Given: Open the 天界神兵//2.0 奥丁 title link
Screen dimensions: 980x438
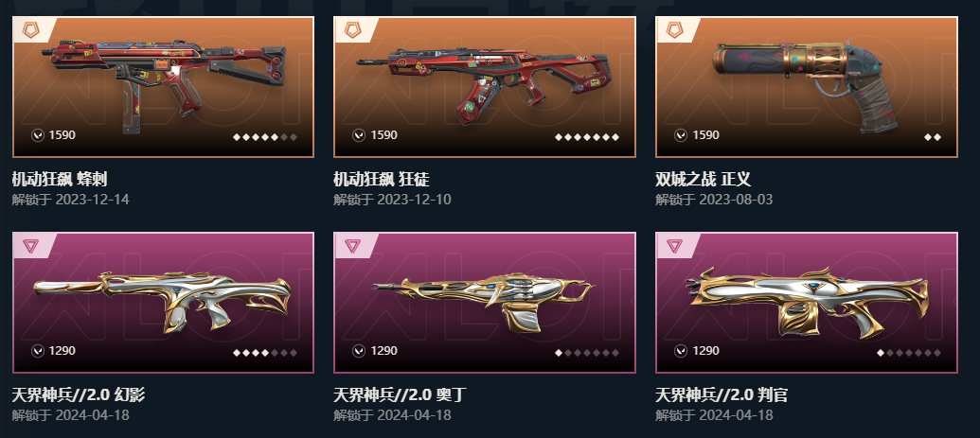Looking at the screenshot, I should 400,394.
